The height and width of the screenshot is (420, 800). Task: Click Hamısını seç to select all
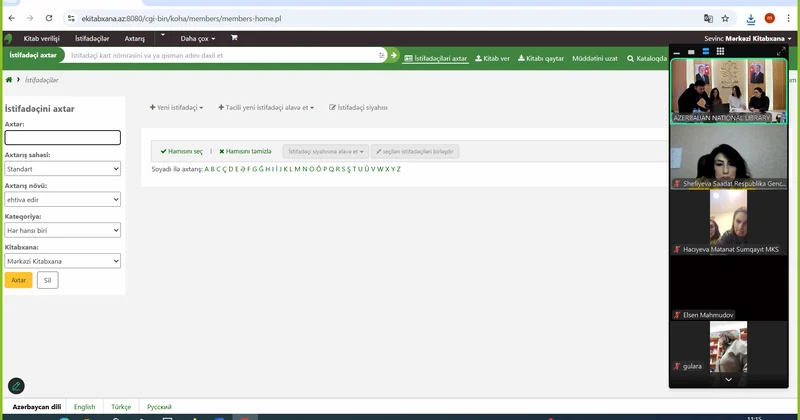coord(182,151)
